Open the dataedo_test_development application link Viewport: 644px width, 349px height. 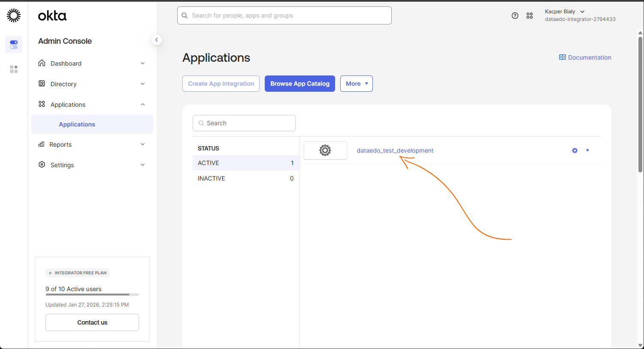coord(395,150)
